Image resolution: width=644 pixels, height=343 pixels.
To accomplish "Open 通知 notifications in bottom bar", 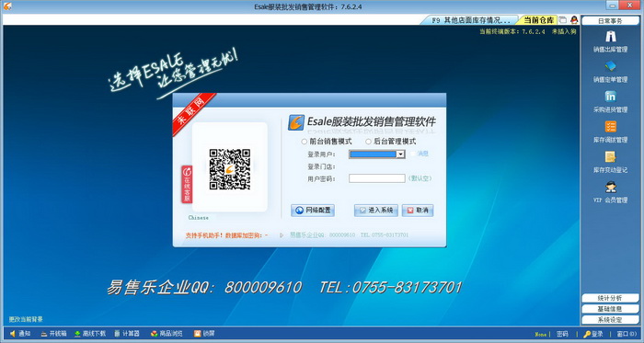I will coord(20,334).
